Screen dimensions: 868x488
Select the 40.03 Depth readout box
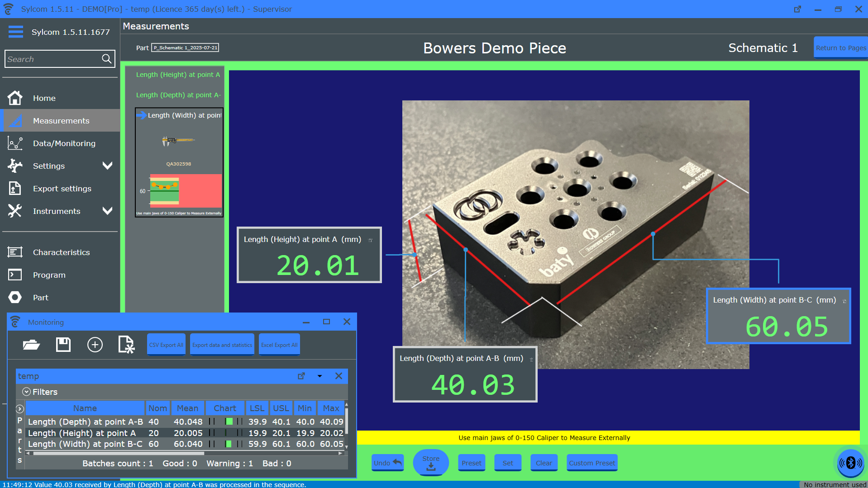(x=465, y=374)
